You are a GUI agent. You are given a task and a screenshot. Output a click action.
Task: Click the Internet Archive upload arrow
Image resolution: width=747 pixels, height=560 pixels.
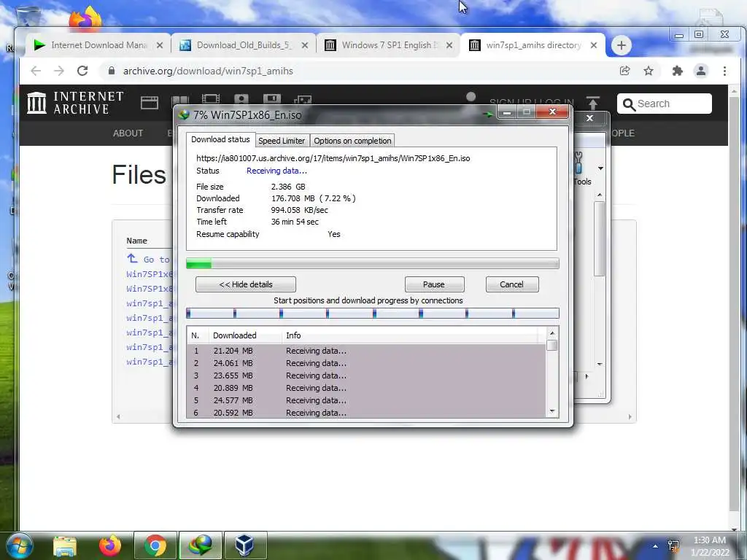(x=593, y=103)
